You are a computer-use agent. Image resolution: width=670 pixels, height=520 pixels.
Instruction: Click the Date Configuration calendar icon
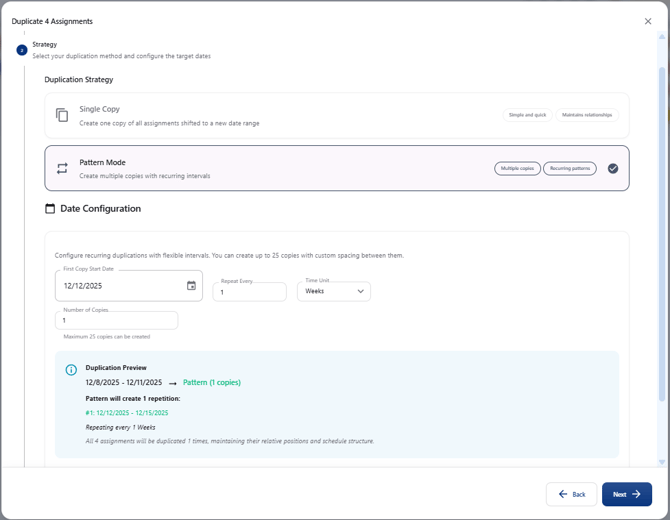click(50, 209)
